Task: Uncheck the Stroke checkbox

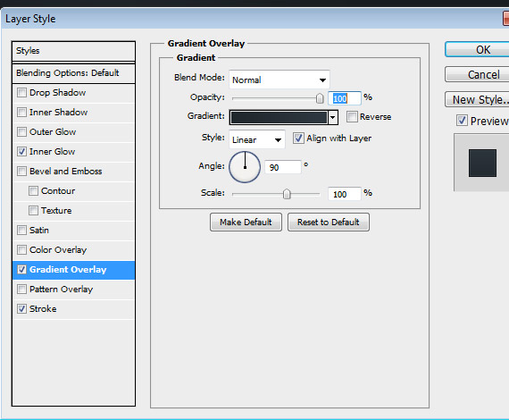Action: pyautogui.click(x=21, y=309)
